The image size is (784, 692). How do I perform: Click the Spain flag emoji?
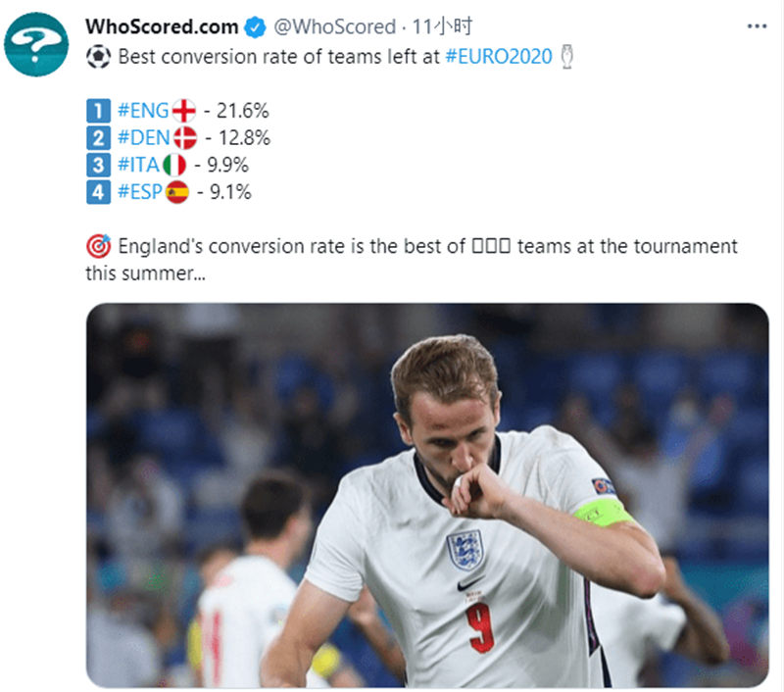[x=177, y=193]
